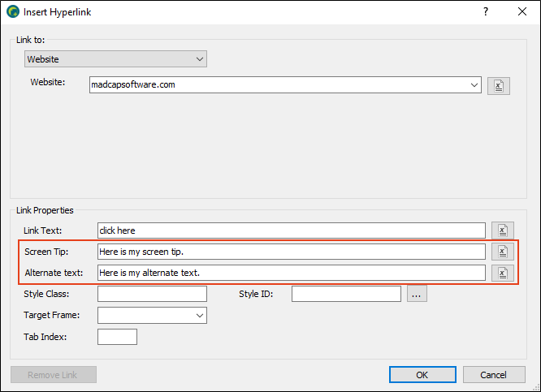Open the Target Frame dropdown
Image resolution: width=541 pixels, height=392 pixels.
[x=152, y=316]
